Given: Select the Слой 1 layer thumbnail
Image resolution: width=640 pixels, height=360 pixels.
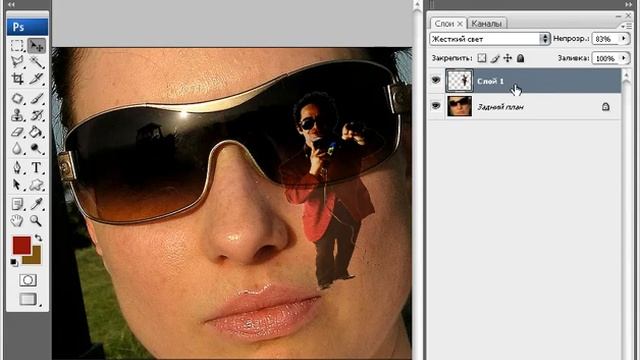Looking at the screenshot, I should click(459, 80).
